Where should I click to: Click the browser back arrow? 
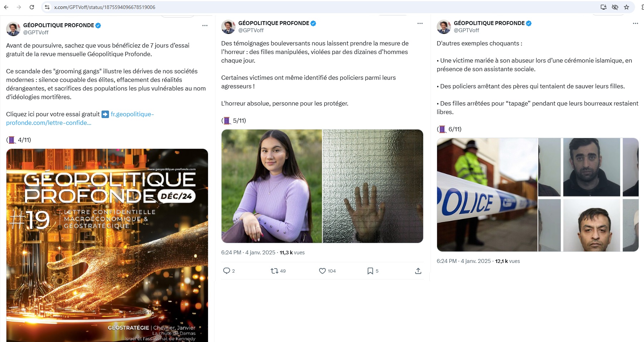pos(6,7)
